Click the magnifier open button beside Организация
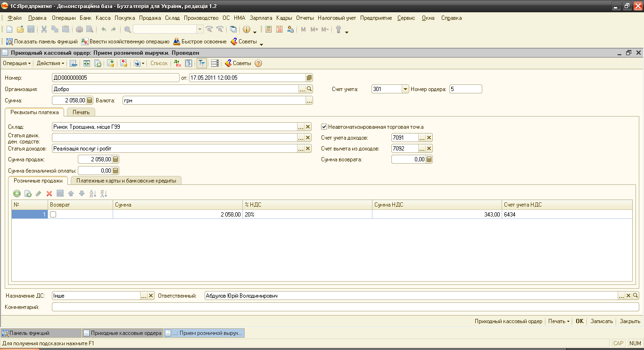644x350 pixels. [310, 89]
